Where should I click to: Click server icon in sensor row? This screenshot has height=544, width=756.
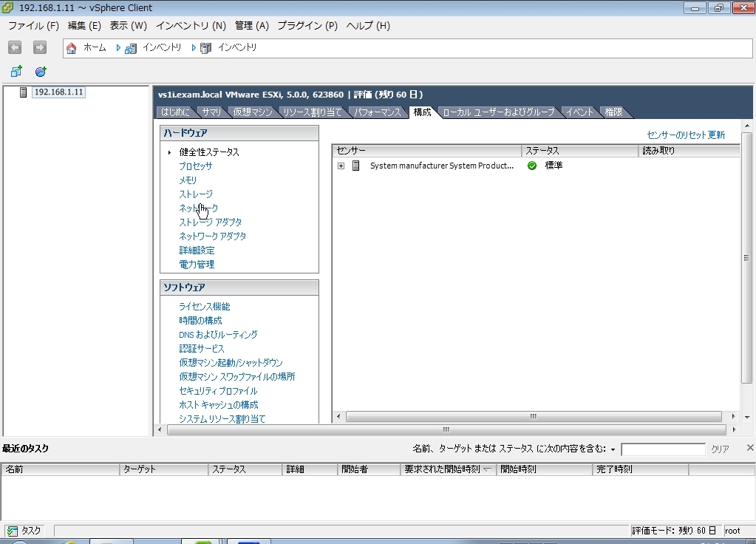pyautogui.click(x=355, y=166)
